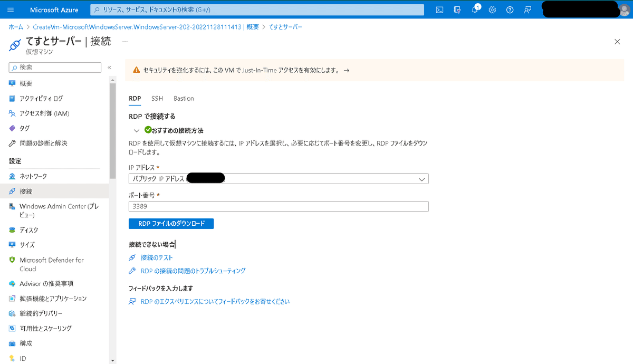Viewport: 633px width, 364px height.
Task: Click the top Azure search bar
Action: click(x=257, y=10)
